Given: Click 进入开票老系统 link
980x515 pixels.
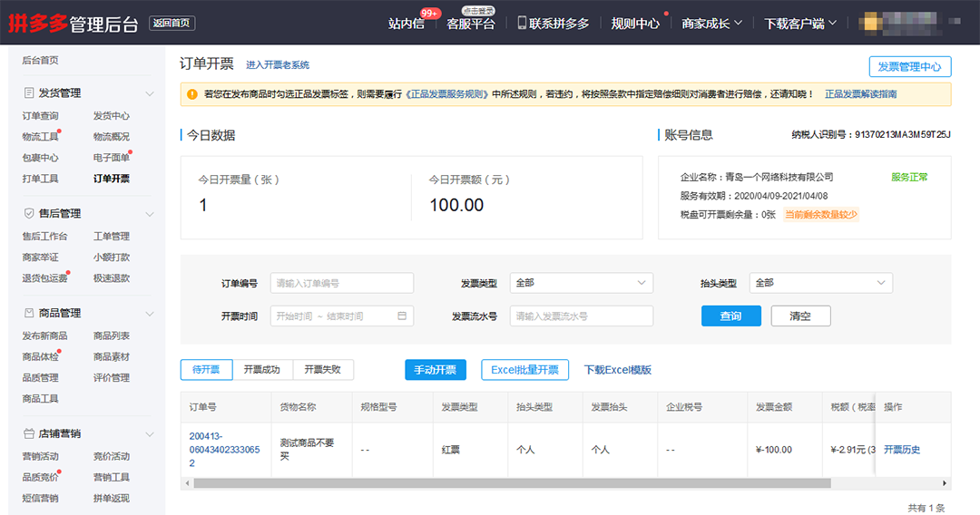Looking at the screenshot, I should click(x=278, y=65).
